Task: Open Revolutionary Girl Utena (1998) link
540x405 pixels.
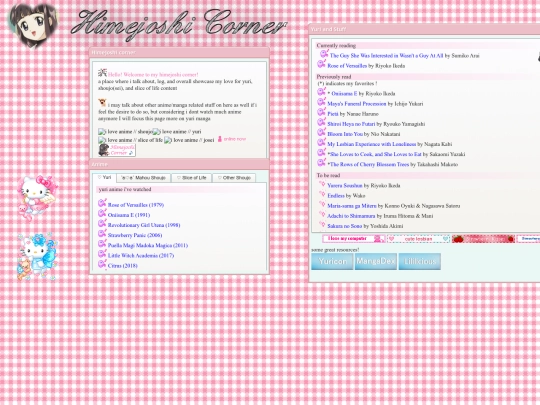Action: (x=144, y=225)
